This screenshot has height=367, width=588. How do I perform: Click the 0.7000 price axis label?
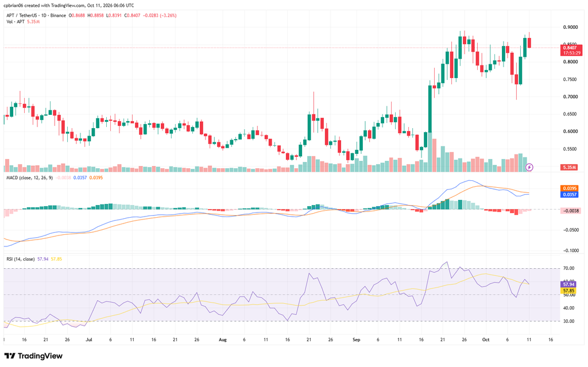[570, 97]
